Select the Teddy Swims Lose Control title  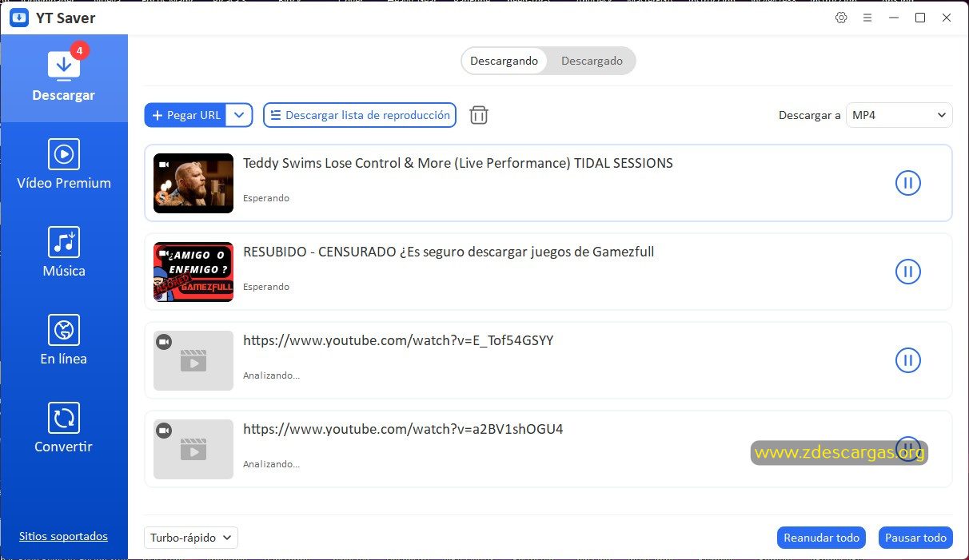458,163
